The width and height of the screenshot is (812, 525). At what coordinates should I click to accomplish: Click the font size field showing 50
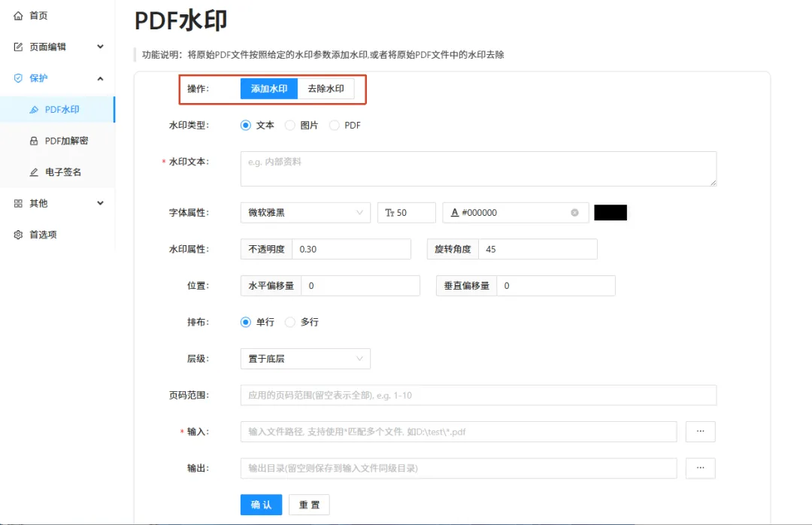click(x=407, y=213)
